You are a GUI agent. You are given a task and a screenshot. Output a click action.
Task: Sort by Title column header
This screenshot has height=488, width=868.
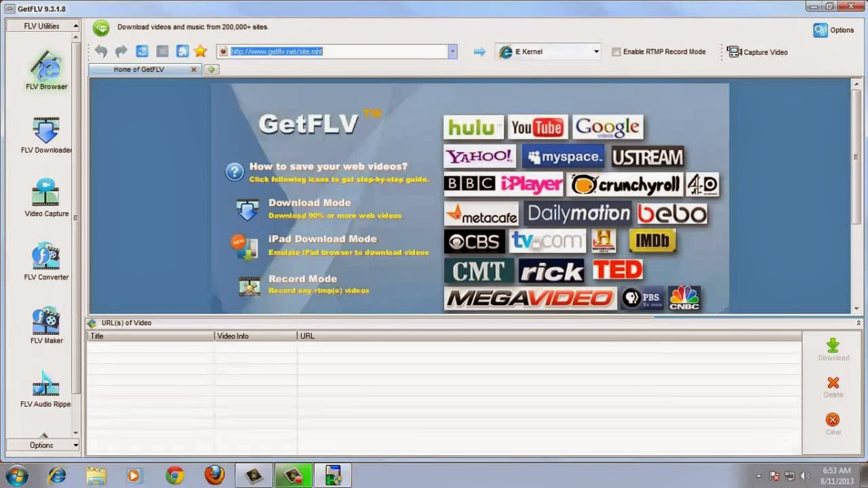(151, 335)
